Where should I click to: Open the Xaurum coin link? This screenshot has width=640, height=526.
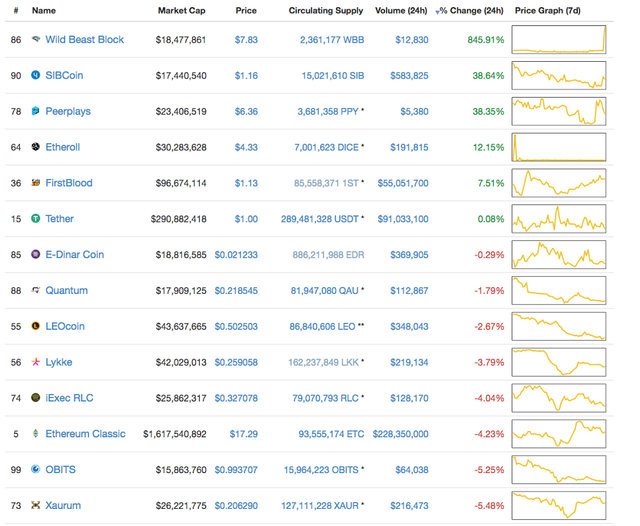63,506
